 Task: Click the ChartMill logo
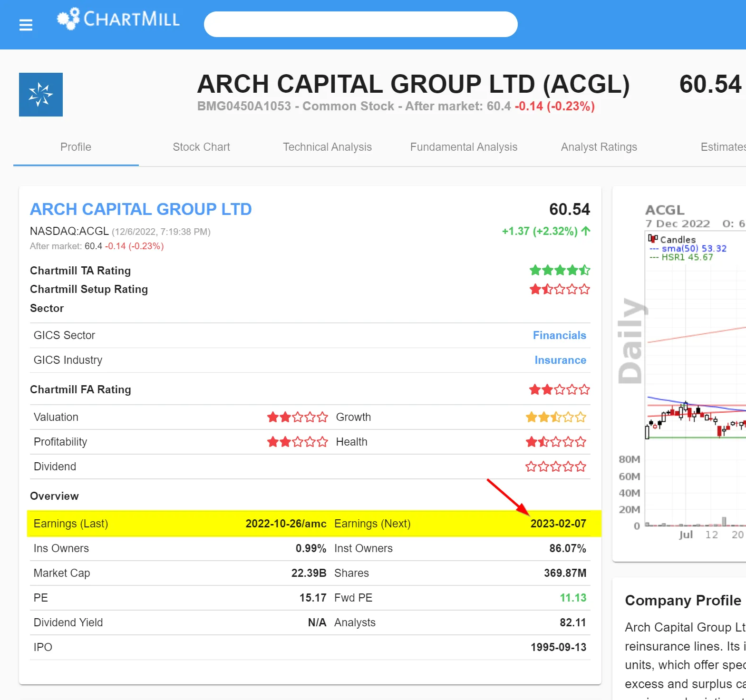(x=118, y=19)
